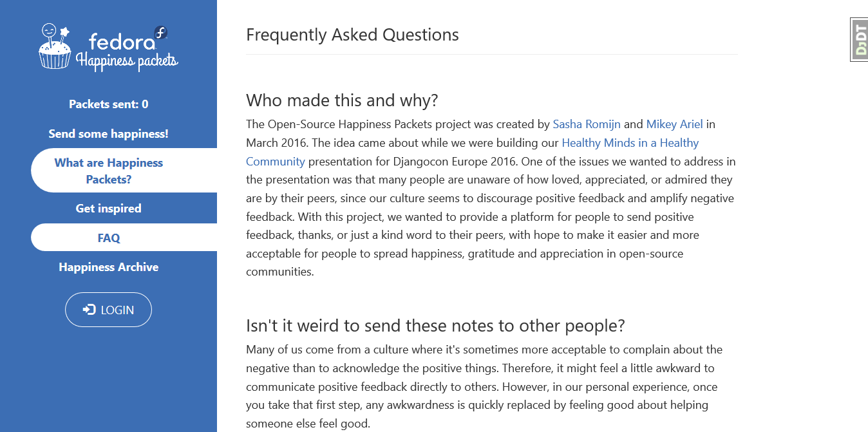Screen dimensions: 868x432
Task: Open 'Healthy Minds in a Healthy Community' link
Action: 472,152
